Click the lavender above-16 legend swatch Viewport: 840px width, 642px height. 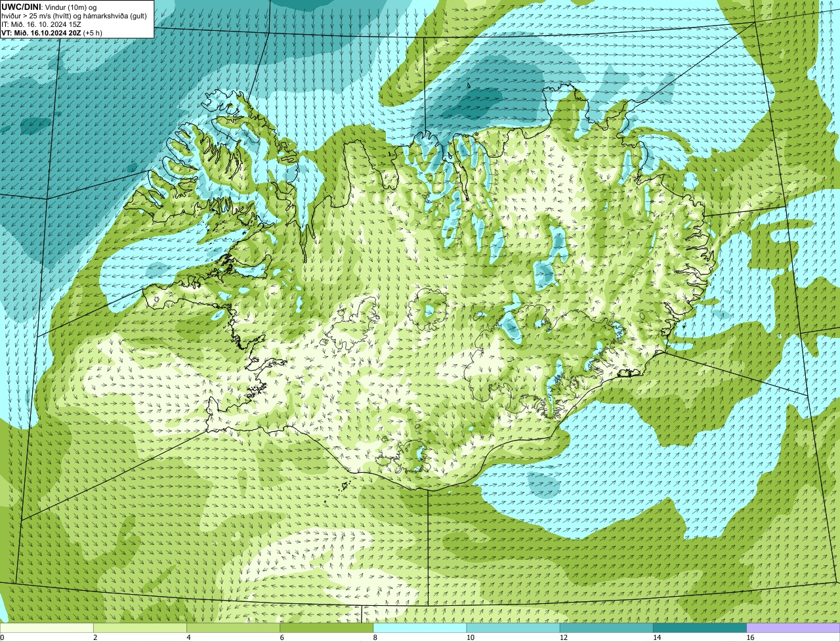(793, 628)
